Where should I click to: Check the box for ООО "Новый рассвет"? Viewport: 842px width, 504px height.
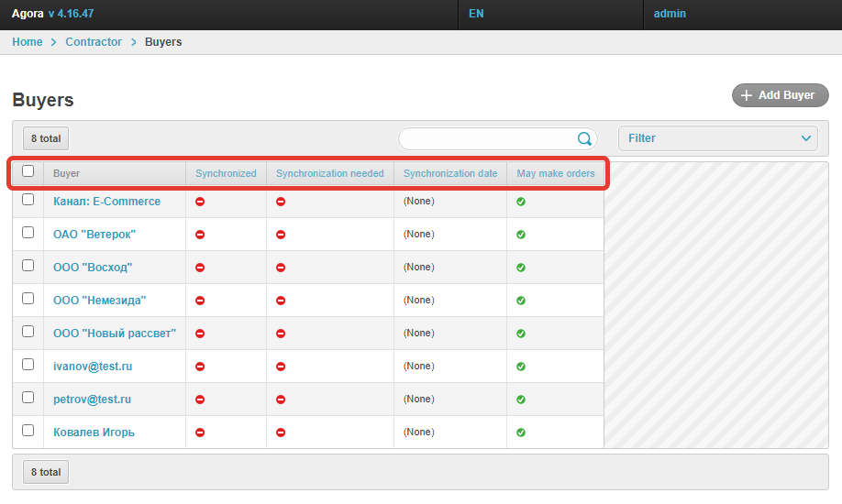(x=28, y=332)
